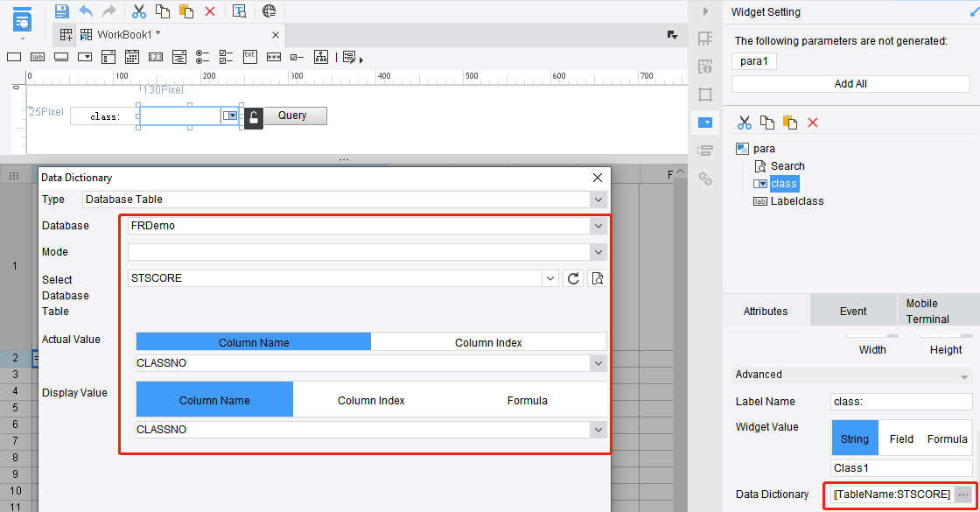Viewport: 980px width, 512px height.
Task: Switch to the Event tab
Action: [853, 311]
